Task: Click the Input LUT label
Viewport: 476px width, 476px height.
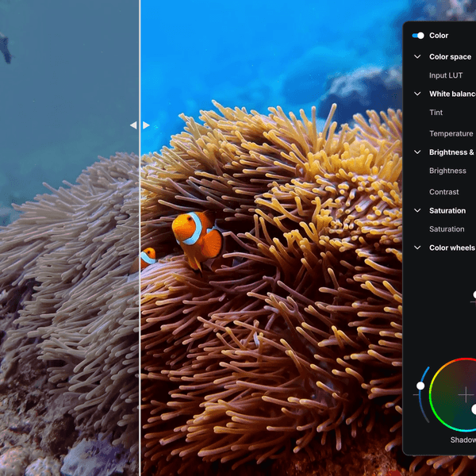Action: click(x=446, y=75)
